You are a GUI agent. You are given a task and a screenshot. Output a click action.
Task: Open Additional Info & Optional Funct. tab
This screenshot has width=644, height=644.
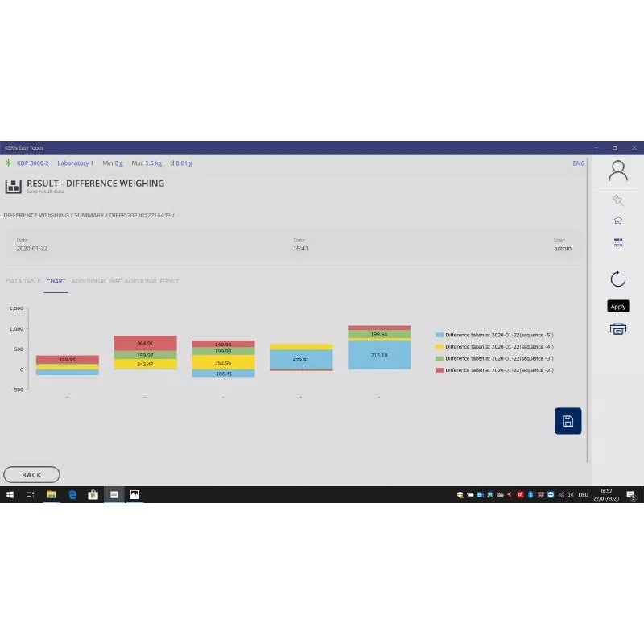(125, 282)
